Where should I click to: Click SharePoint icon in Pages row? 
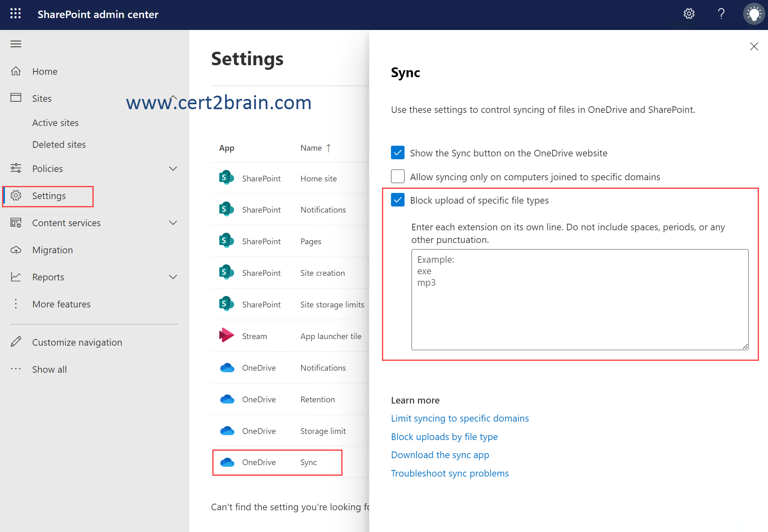pos(226,241)
